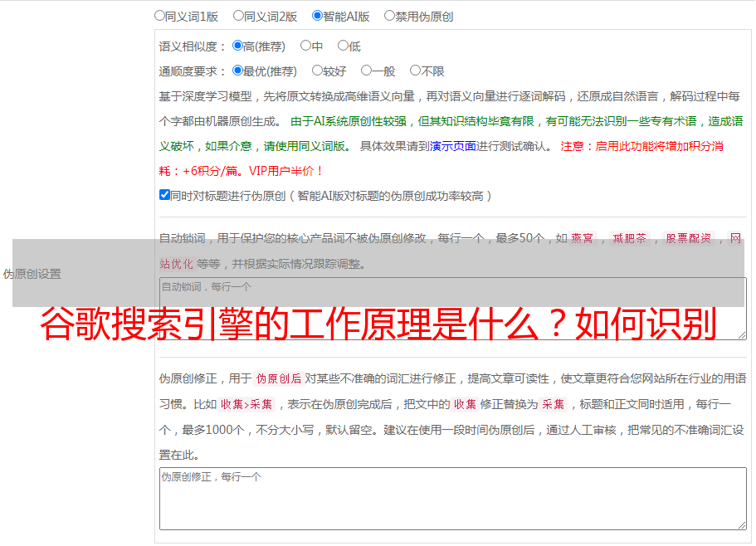Set 通顺度要求 to 一般
Viewport: 756px width, 546px height.
pyautogui.click(x=367, y=71)
